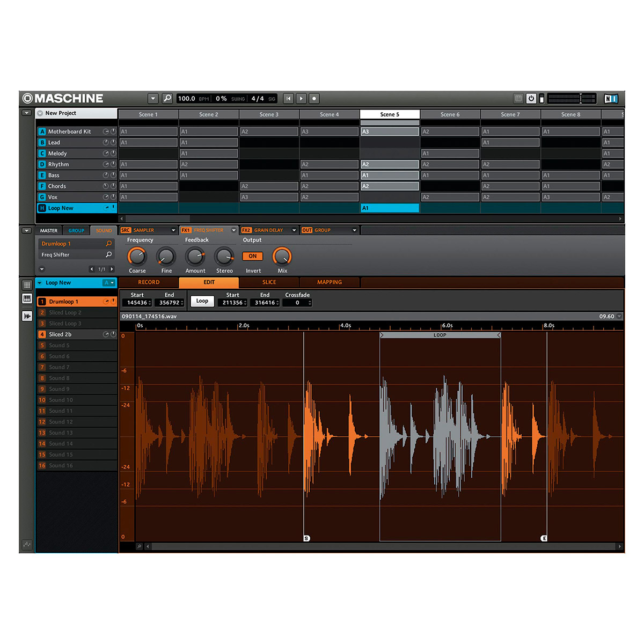The image size is (644, 644).
Task: Click sound slot number 1 icon for Drumloop 1
Action: click(x=42, y=302)
